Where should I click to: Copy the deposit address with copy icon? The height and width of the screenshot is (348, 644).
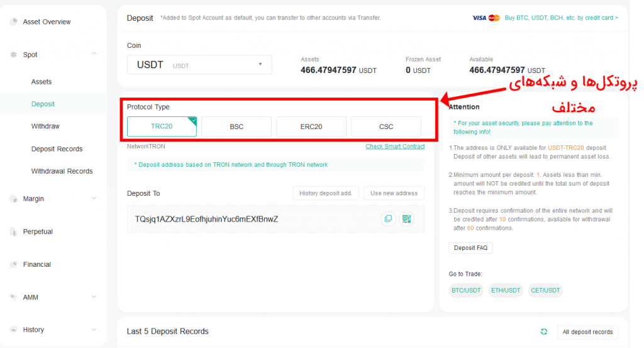(388, 219)
